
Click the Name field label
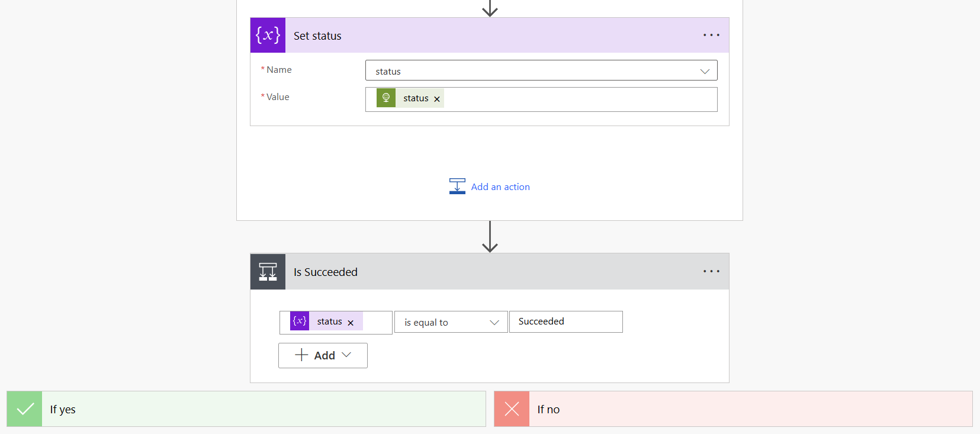(279, 70)
